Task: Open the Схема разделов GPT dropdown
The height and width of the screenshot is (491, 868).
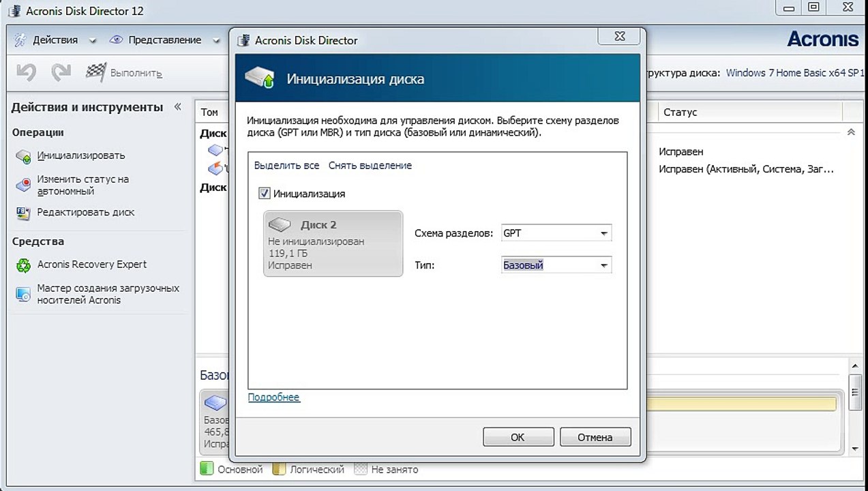Action: (x=556, y=233)
